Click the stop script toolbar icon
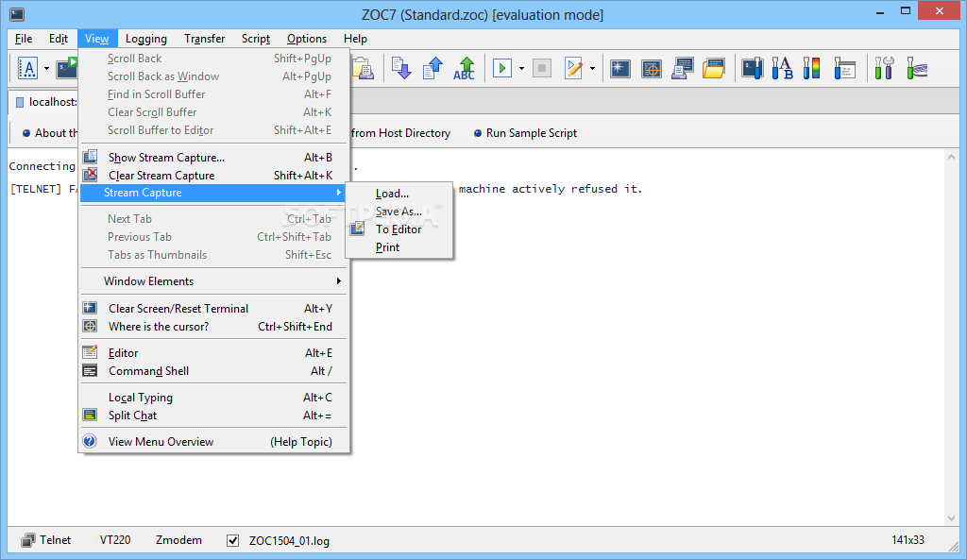The width and height of the screenshot is (967, 560). pyautogui.click(x=542, y=68)
